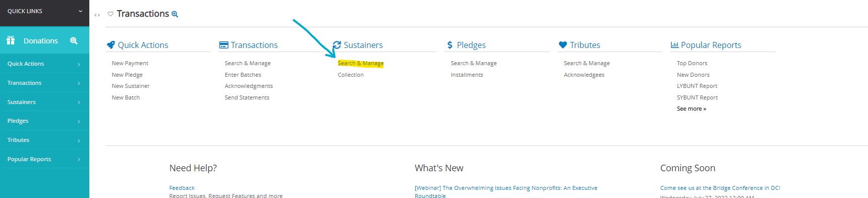Viewport: 868px width, 198px height.
Task: Click the Popular Reports column heading
Action: [x=711, y=45]
